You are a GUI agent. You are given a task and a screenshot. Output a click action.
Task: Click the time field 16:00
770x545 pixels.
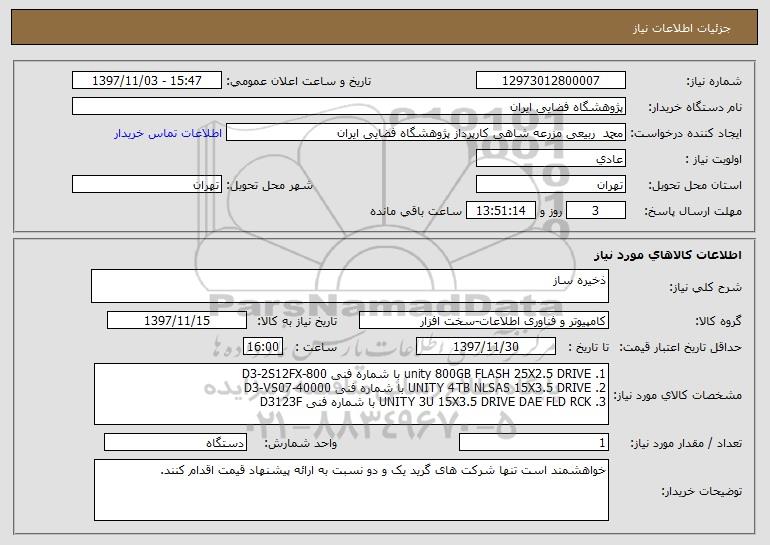click(x=263, y=347)
